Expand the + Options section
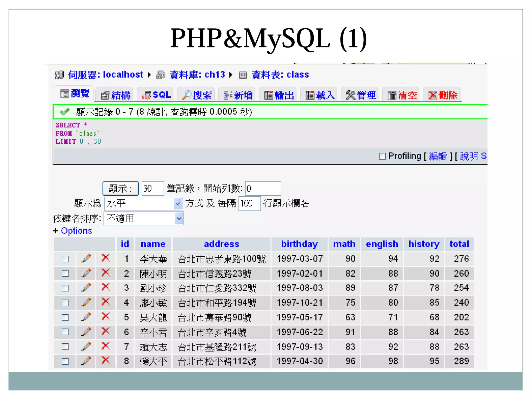 point(73,231)
